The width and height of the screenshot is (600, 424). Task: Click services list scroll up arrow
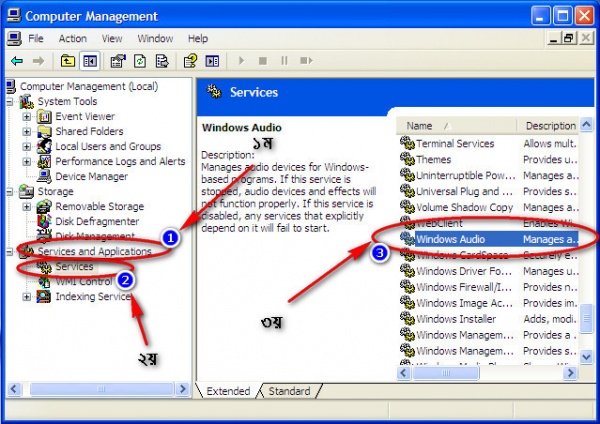point(586,124)
